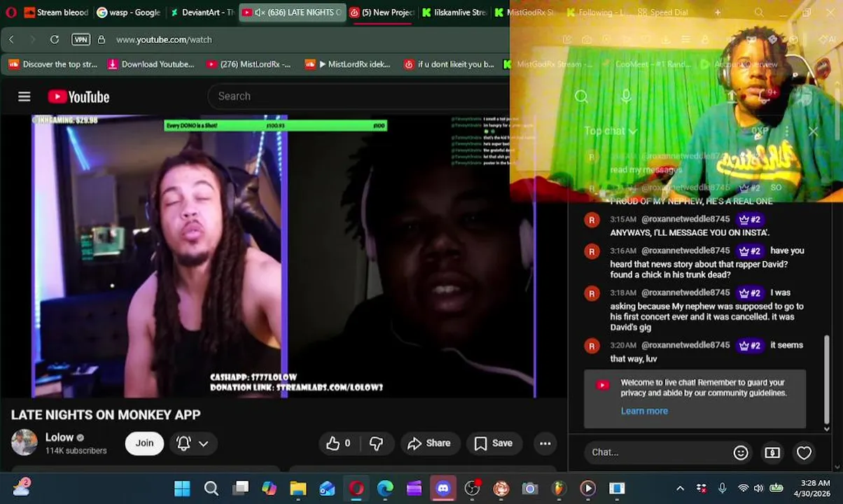Go to the YouTube logo home
Screen dimensions: 843x504
pyautogui.click(x=78, y=97)
